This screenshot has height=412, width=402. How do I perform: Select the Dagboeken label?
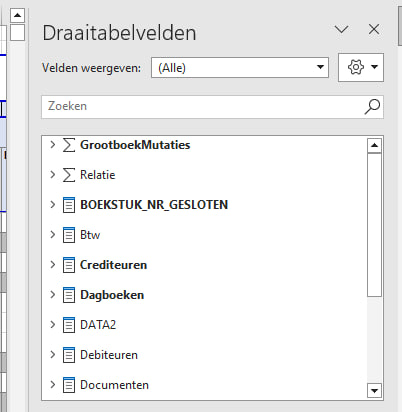pos(112,295)
